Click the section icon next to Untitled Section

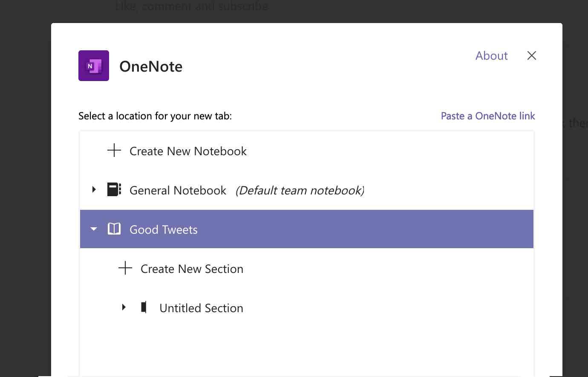coord(144,307)
